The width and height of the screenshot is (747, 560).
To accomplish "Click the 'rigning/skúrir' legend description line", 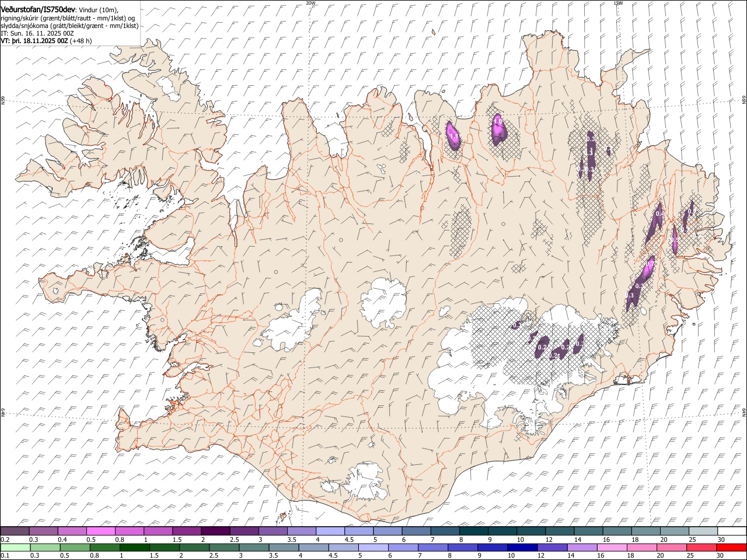I will (x=68, y=17).
